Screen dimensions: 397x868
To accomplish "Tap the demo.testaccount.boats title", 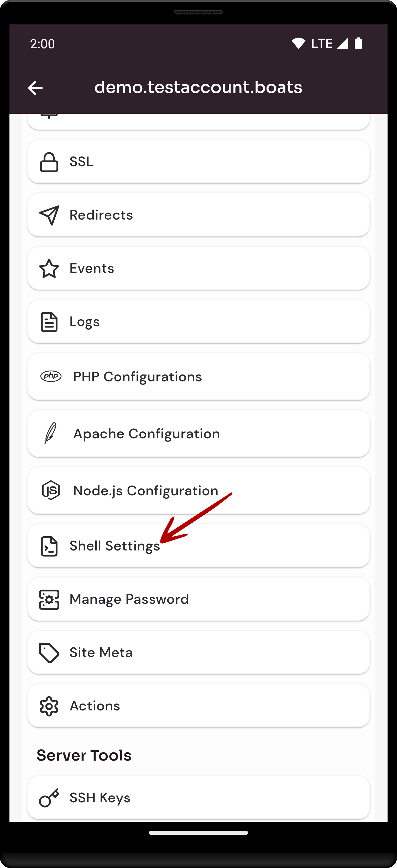I will tap(198, 87).
